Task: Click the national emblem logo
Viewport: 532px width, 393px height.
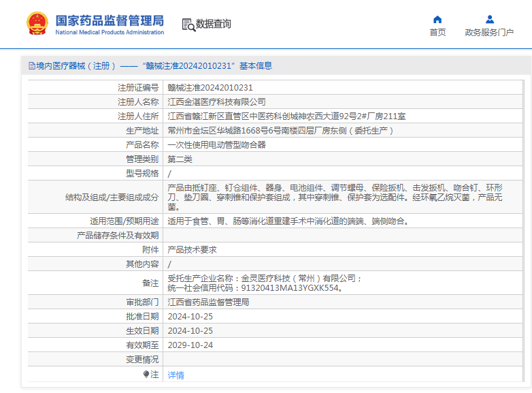Action: (x=37, y=23)
